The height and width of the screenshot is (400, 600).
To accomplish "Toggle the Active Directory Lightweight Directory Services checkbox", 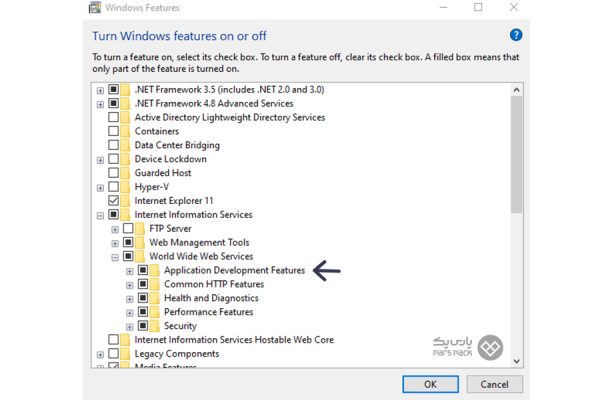I will point(113,117).
